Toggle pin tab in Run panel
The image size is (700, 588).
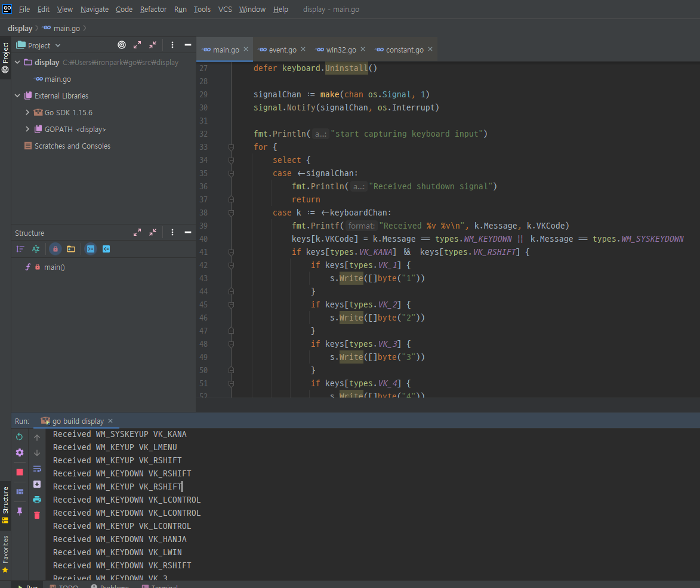click(x=20, y=511)
